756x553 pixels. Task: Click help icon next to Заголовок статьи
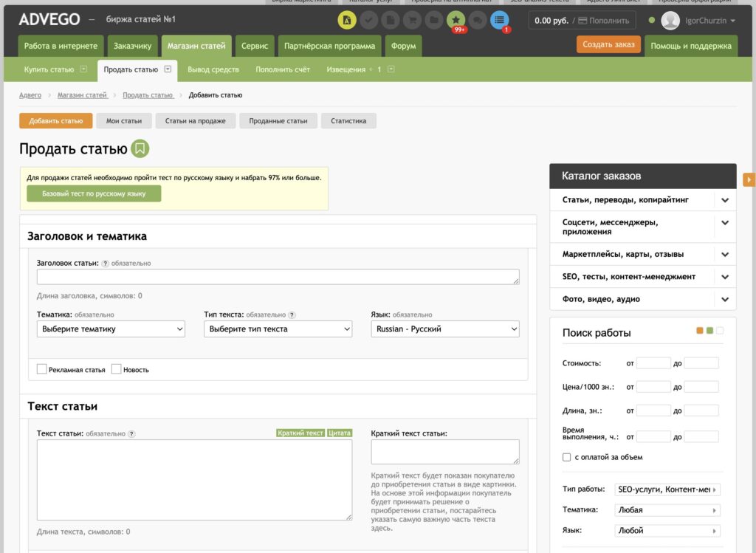pyautogui.click(x=105, y=264)
